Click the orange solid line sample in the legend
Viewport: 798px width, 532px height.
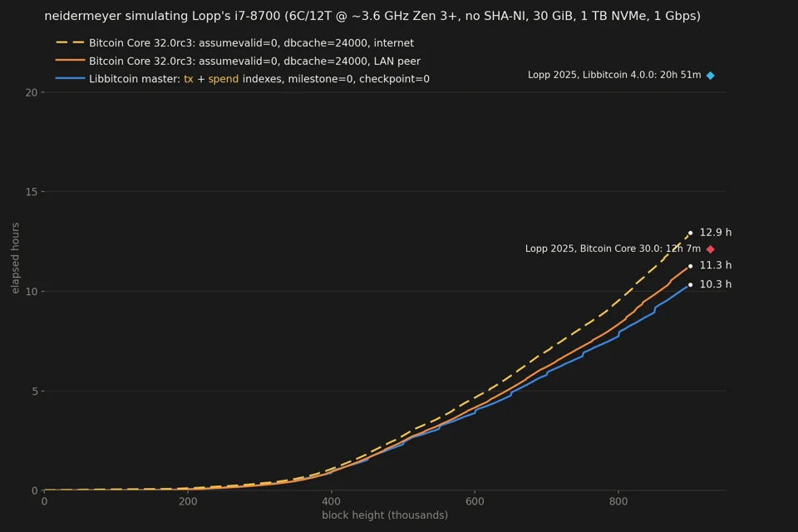pyautogui.click(x=70, y=61)
